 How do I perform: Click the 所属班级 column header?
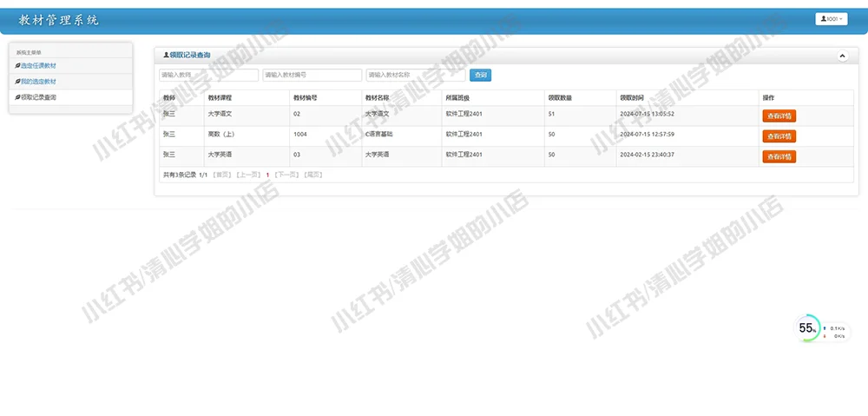tap(457, 97)
